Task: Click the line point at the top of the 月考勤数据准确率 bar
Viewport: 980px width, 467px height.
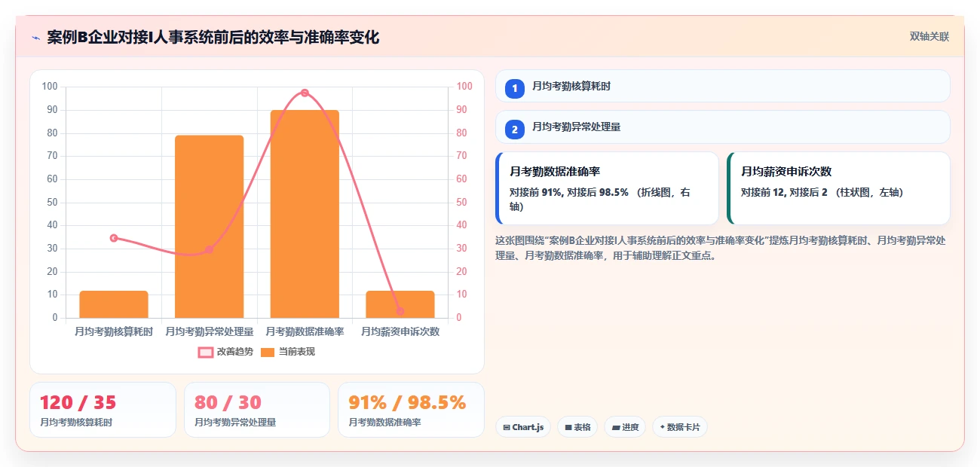Action: pos(305,93)
